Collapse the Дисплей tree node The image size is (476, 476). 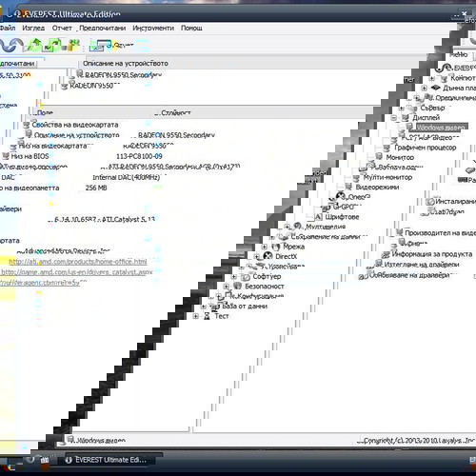coord(394,118)
